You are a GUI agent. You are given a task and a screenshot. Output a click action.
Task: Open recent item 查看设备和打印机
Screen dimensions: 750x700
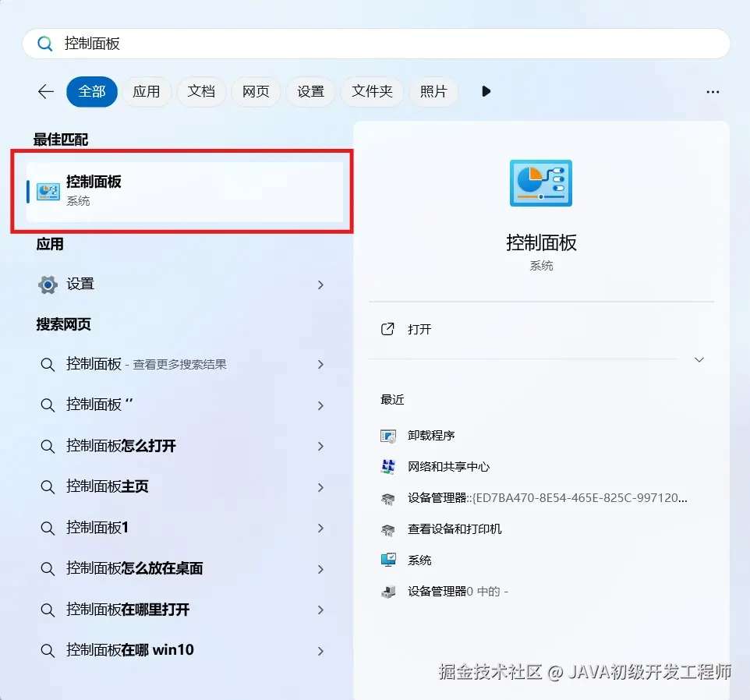click(x=455, y=529)
